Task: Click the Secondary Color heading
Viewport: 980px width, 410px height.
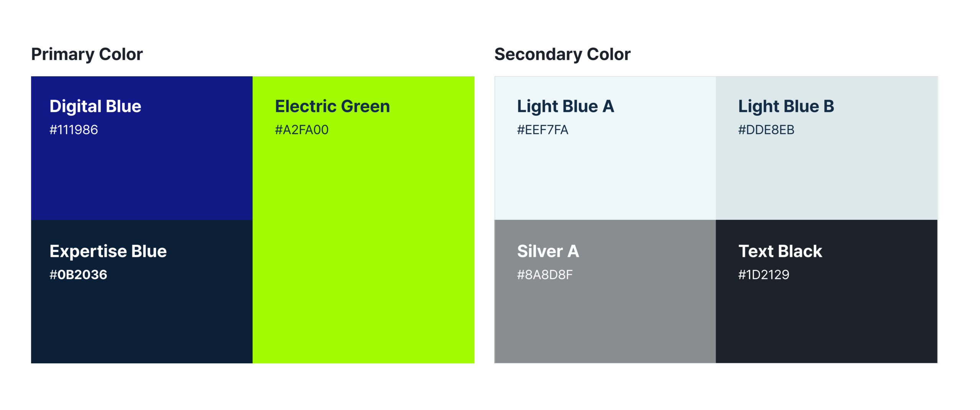Action: (x=562, y=54)
